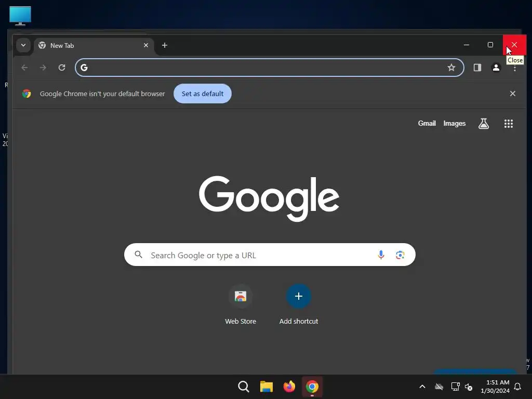Focus the Chrome address bar
The width and height of the screenshot is (532, 399).
pyautogui.click(x=270, y=68)
